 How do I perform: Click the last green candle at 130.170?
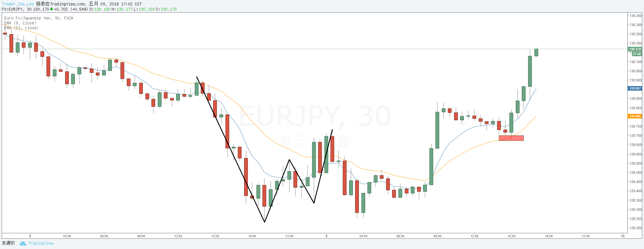point(536,52)
